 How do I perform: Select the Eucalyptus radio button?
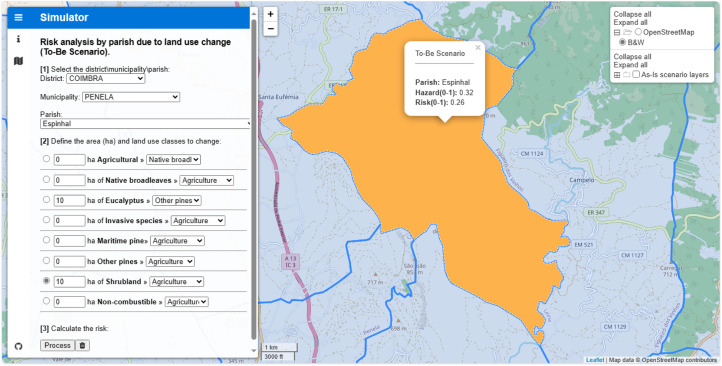pos(46,199)
